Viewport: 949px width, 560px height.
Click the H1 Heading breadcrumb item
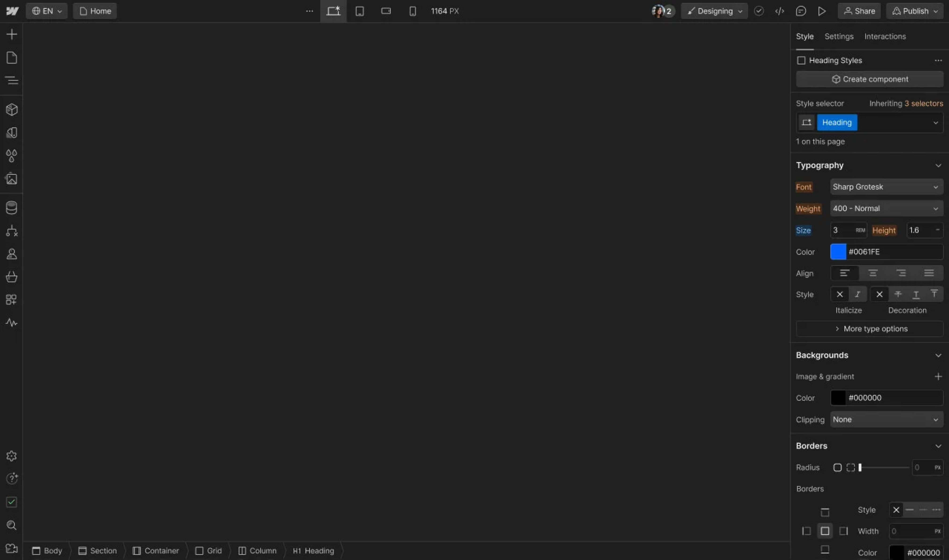click(313, 550)
